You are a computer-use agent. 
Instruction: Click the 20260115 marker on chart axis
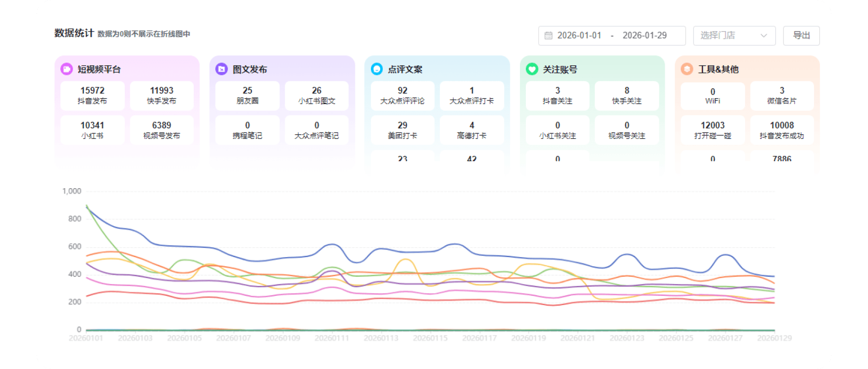(430, 338)
